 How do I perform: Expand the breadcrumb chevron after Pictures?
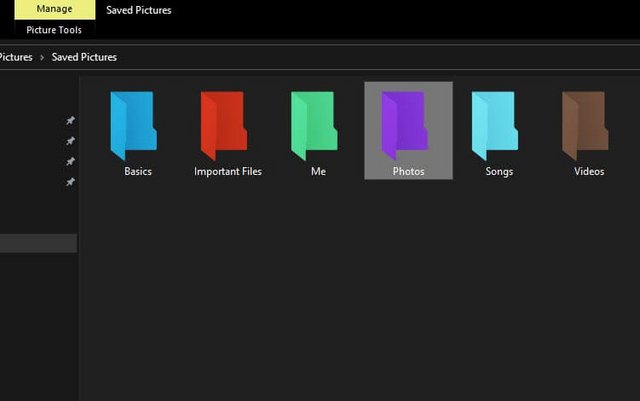coord(42,58)
